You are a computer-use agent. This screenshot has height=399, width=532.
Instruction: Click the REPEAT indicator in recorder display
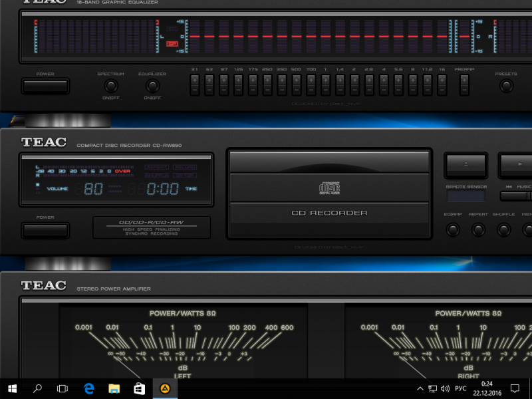tap(157, 167)
